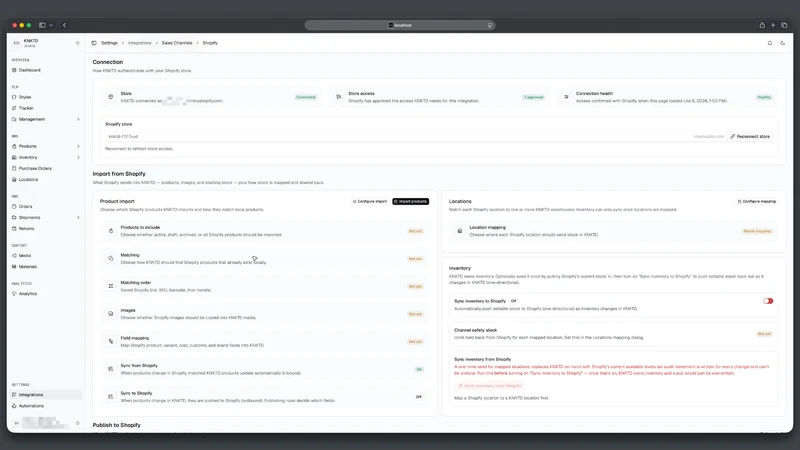Open the KNKTD workspace switcher
This screenshot has height=450, width=800.
[46, 43]
